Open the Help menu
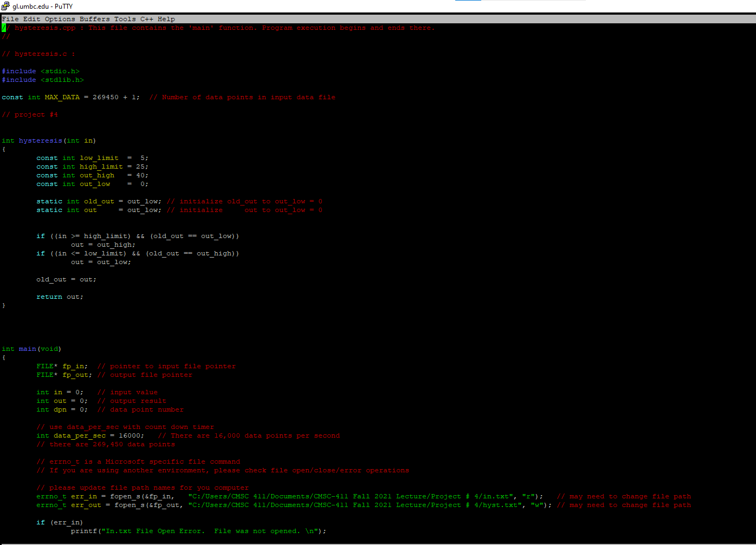Viewport: 756px width, 545px height. 166,18
